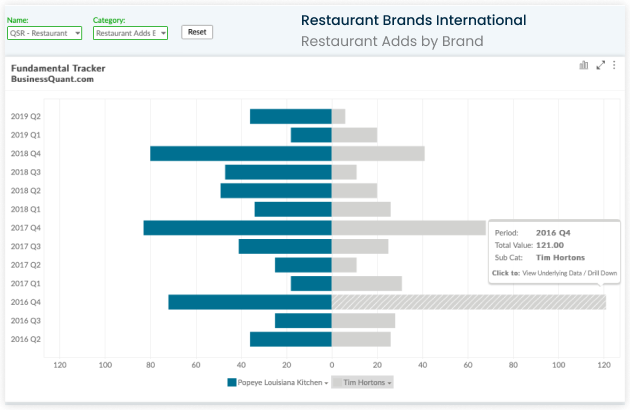
Task: Click the hatched 2016 Q4 Tim Hortons bar
Action: pos(468,302)
